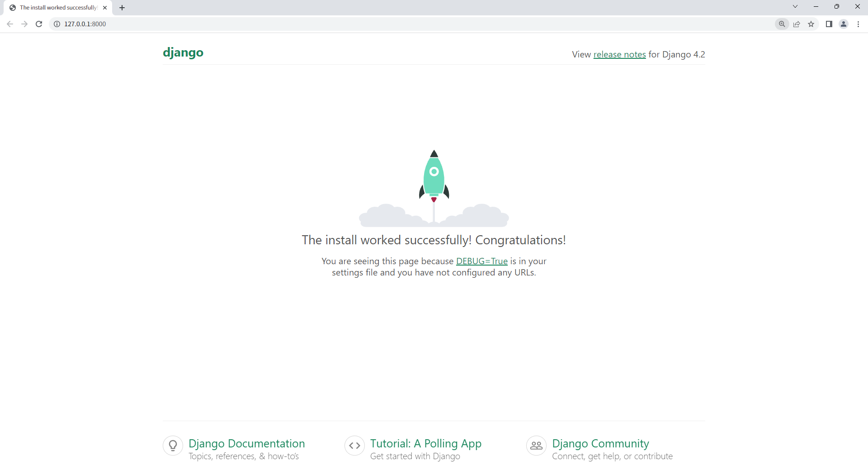Open Tutorial: A Polling App link

(x=426, y=443)
